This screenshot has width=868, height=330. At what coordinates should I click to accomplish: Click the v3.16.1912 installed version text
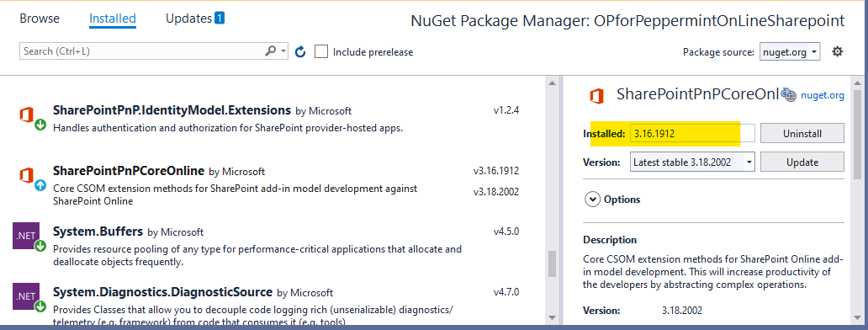(x=496, y=170)
